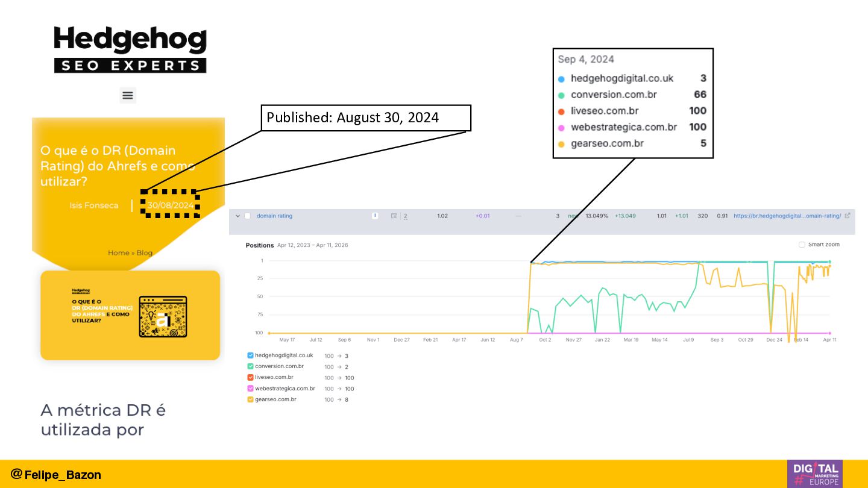Click the Home breadcrumb link
The image size is (868, 488).
click(118, 252)
